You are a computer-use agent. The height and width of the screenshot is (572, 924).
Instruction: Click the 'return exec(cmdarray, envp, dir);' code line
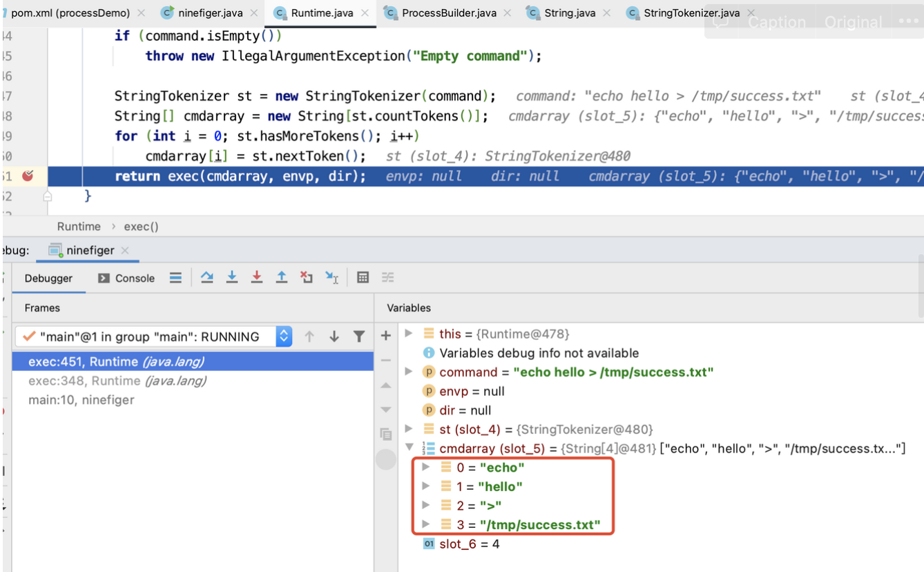[240, 176]
